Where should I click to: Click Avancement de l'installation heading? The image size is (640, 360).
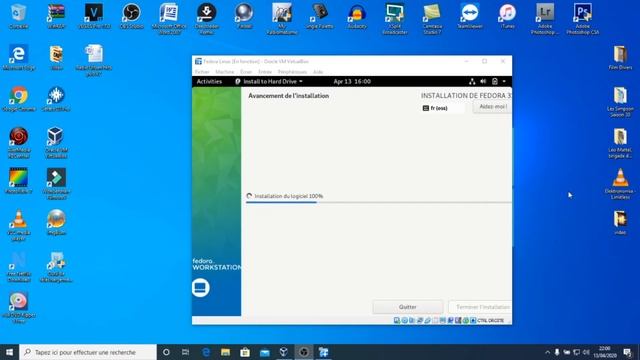(289, 96)
